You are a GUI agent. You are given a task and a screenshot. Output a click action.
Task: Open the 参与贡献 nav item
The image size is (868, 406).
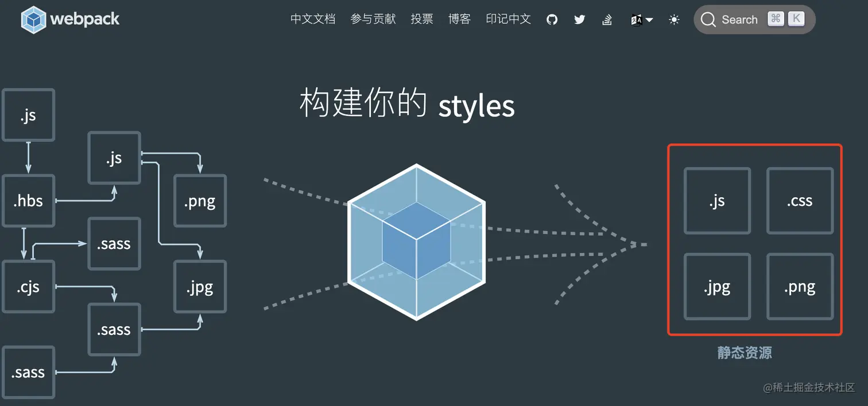[373, 19]
